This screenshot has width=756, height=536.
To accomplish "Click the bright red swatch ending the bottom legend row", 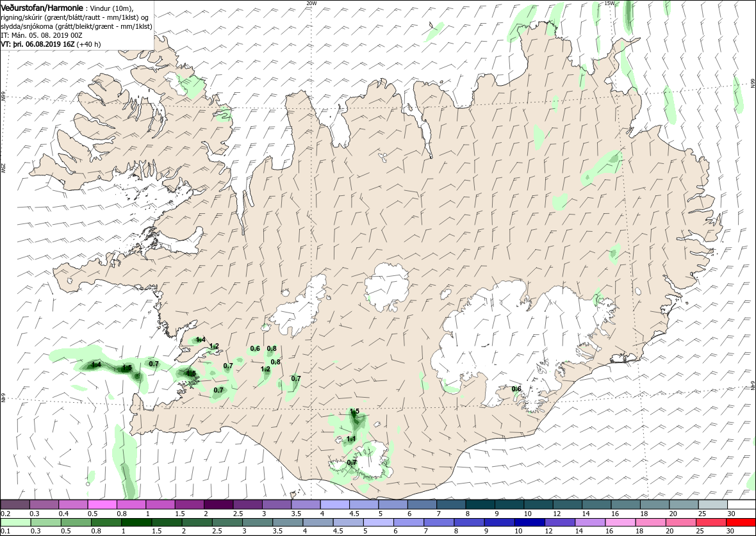I will 740,523.
